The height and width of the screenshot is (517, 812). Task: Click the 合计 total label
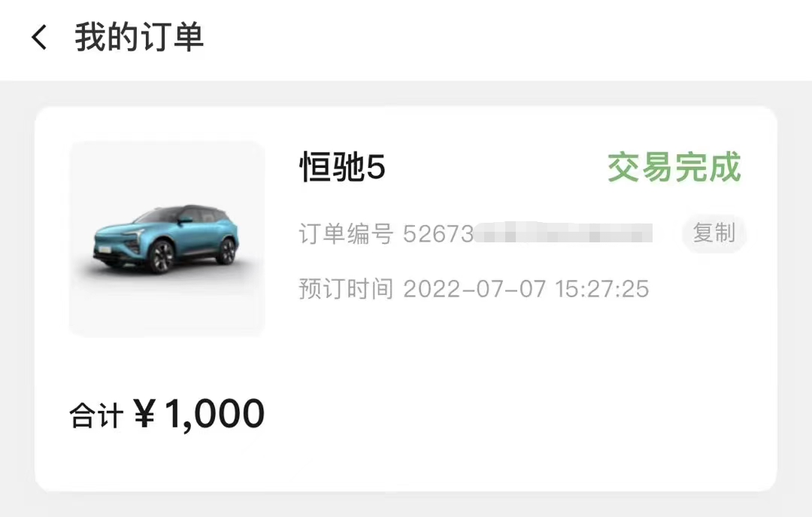[x=96, y=416]
